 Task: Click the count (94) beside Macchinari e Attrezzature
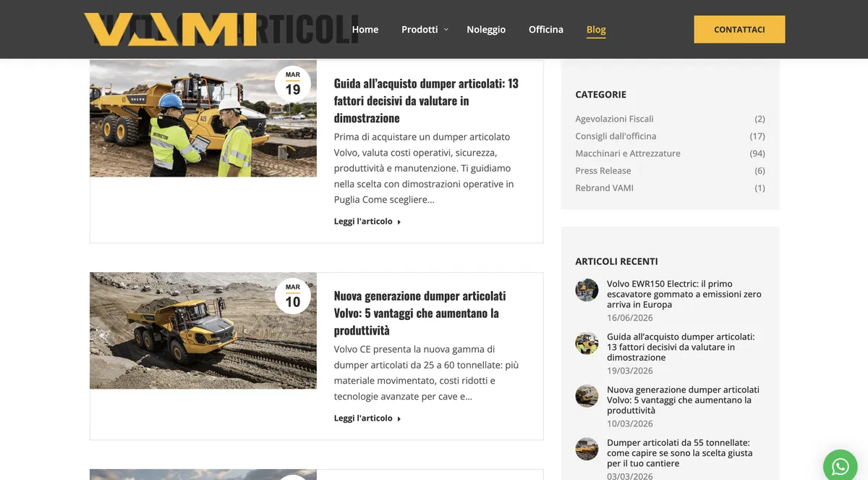[x=757, y=153]
